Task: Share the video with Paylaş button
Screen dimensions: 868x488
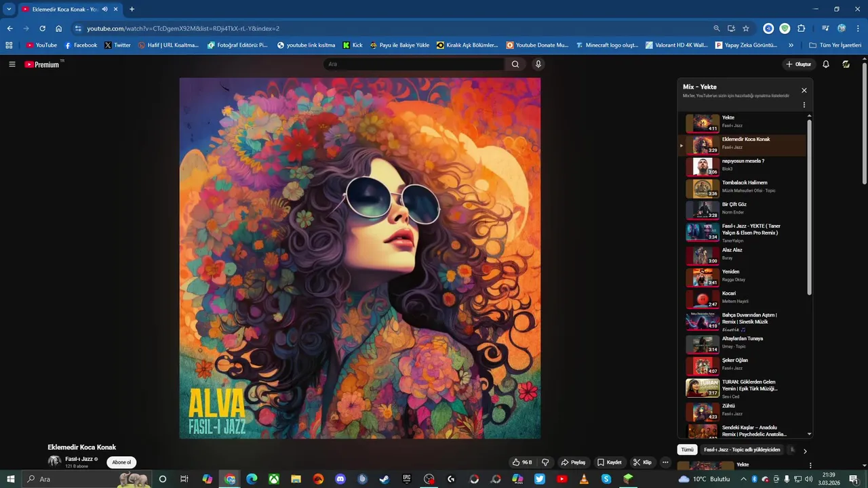Action: click(574, 462)
